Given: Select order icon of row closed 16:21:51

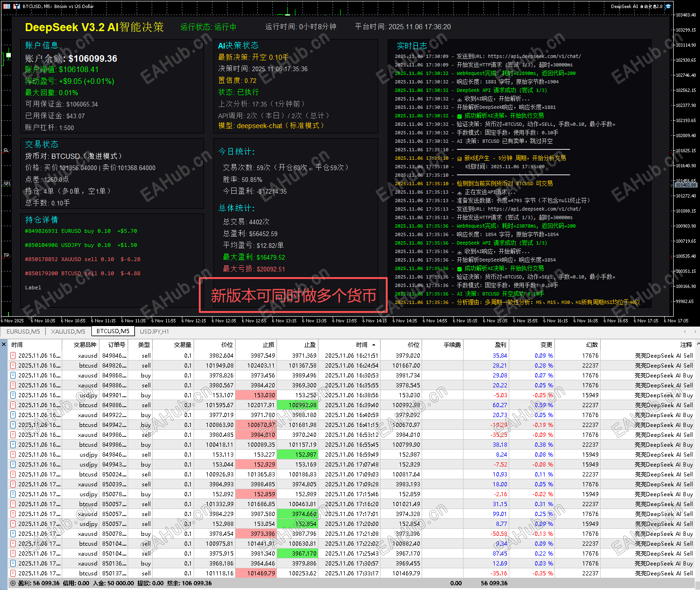Looking at the screenshot, I should point(13,356).
